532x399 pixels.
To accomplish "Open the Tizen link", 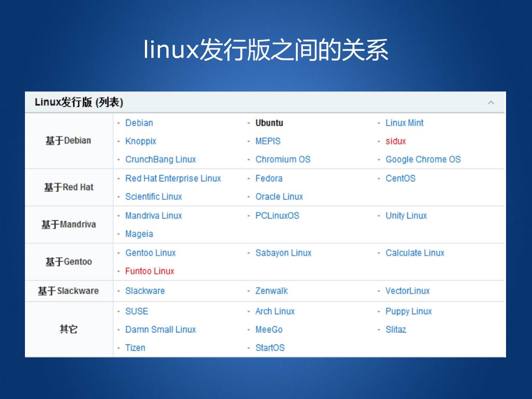I will [x=136, y=348].
